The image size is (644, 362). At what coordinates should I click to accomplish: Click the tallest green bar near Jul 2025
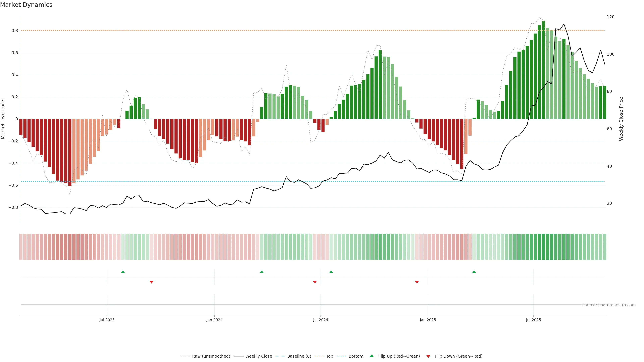[x=544, y=70]
